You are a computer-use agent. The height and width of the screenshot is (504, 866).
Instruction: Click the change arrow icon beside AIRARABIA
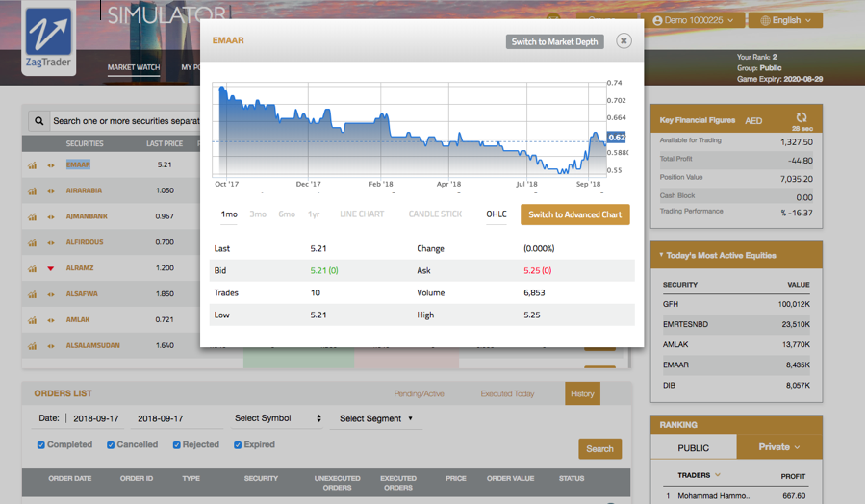pos(51,191)
